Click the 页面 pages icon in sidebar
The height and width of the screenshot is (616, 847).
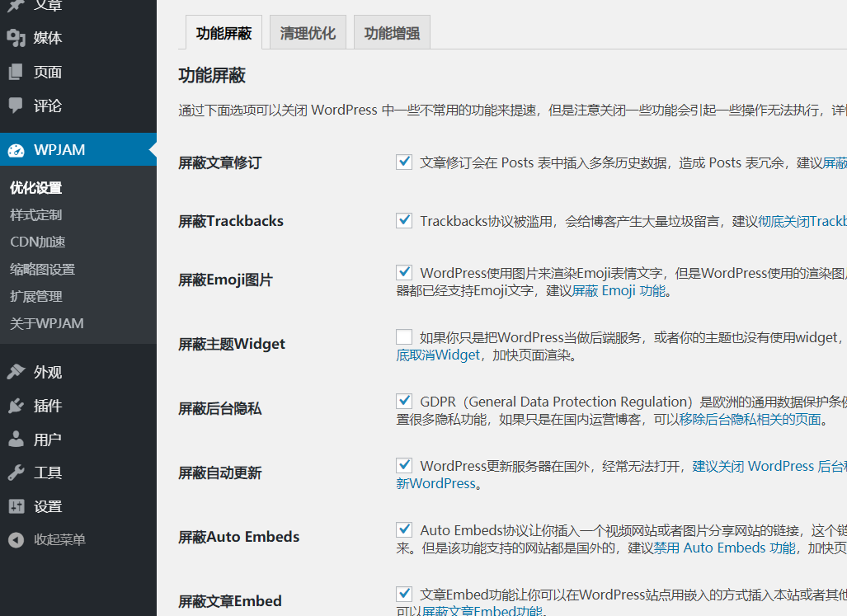tap(16, 72)
